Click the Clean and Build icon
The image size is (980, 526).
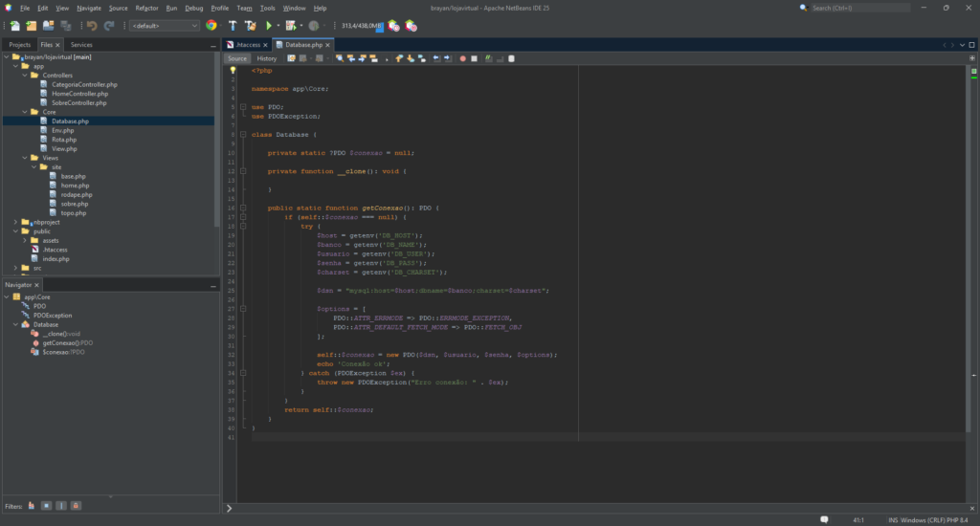(x=251, y=26)
